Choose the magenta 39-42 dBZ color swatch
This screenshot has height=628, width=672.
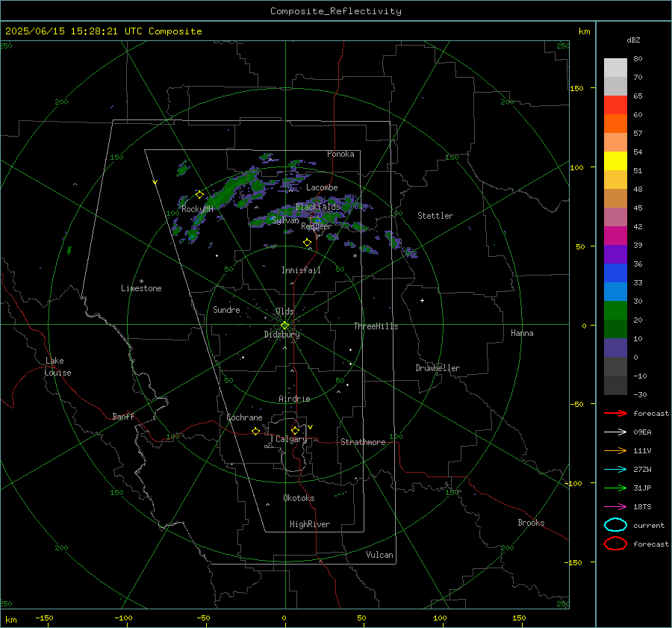tap(615, 236)
